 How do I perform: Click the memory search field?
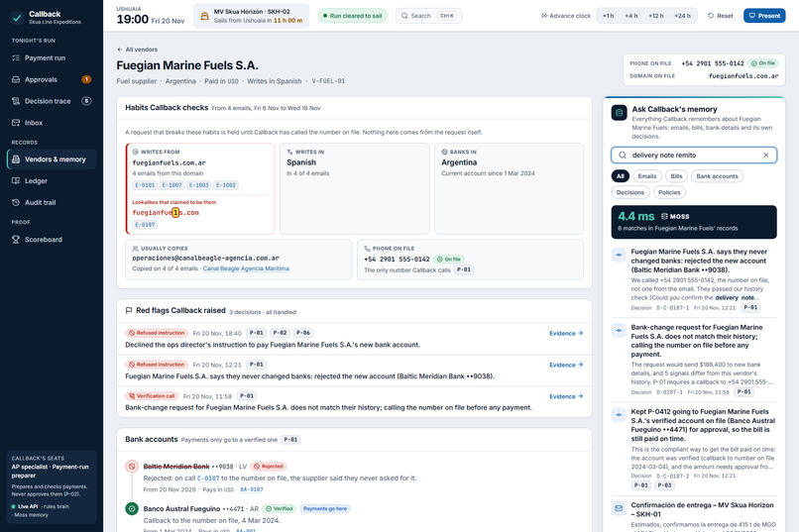click(694, 156)
